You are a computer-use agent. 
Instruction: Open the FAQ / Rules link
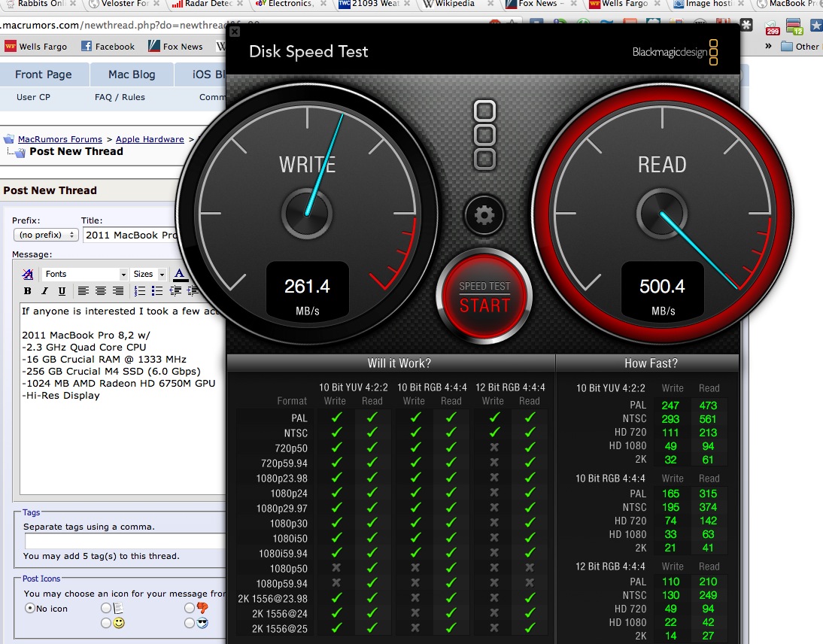[x=120, y=97]
